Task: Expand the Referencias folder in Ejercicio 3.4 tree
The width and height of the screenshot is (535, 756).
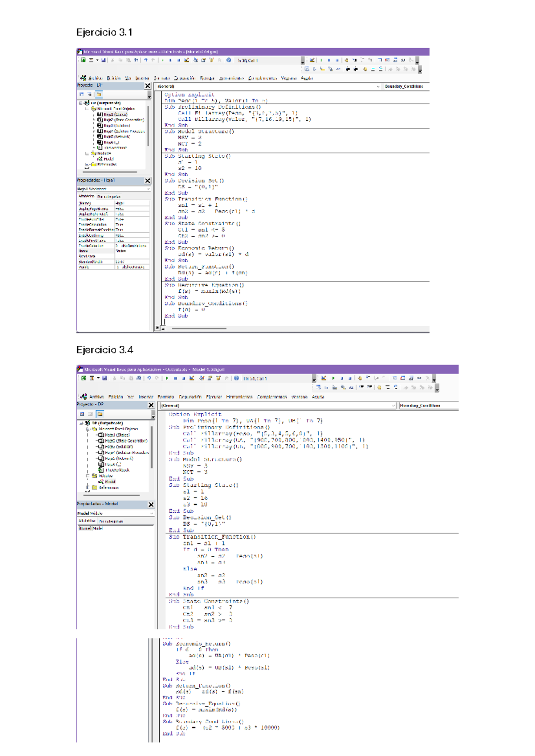Action: 88,488
